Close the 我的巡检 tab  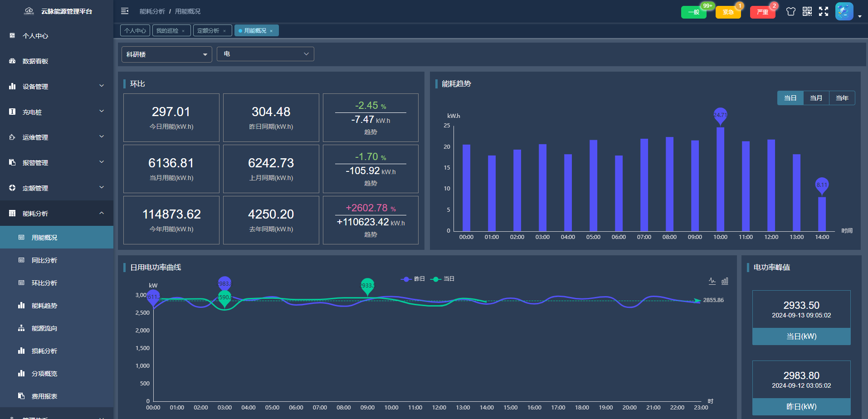pyautogui.click(x=183, y=31)
